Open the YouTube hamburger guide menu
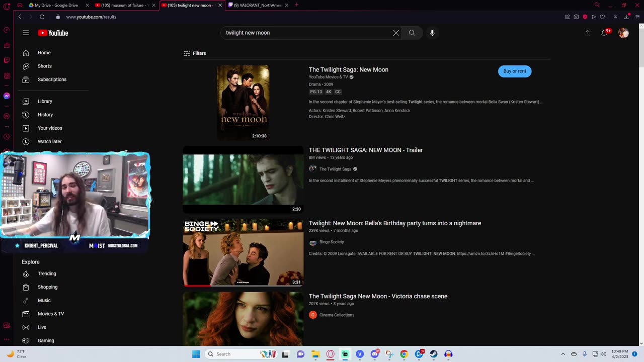Image resolution: width=644 pixels, height=362 pixels. (x=26, y=33)
